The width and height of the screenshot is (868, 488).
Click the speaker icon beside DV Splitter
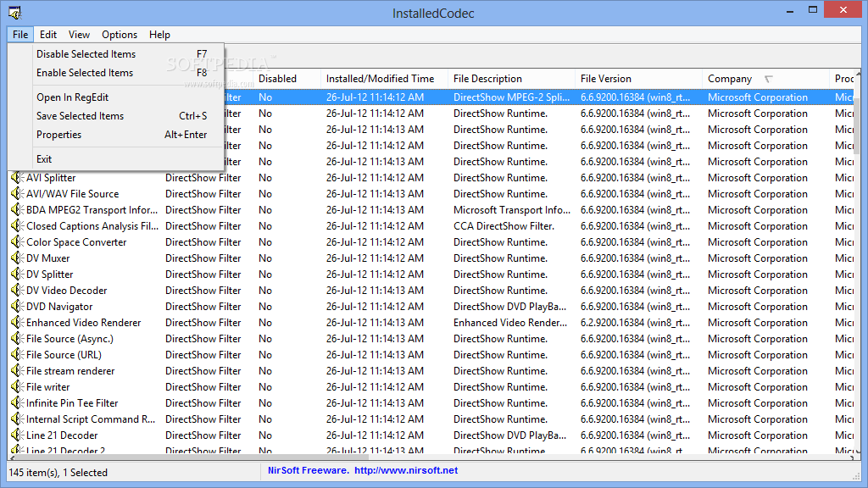click(x=17, y=274)
